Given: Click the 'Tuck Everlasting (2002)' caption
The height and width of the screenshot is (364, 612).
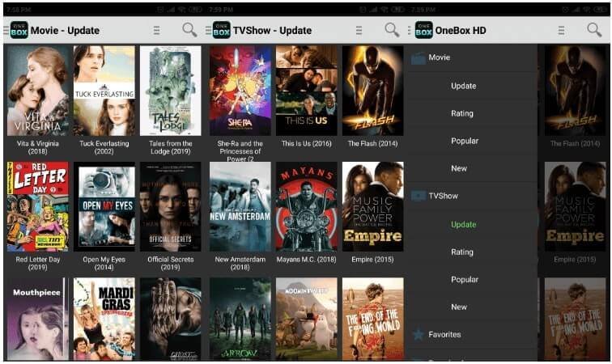Looking at the screenshot, I should click(x=104, y=147).
